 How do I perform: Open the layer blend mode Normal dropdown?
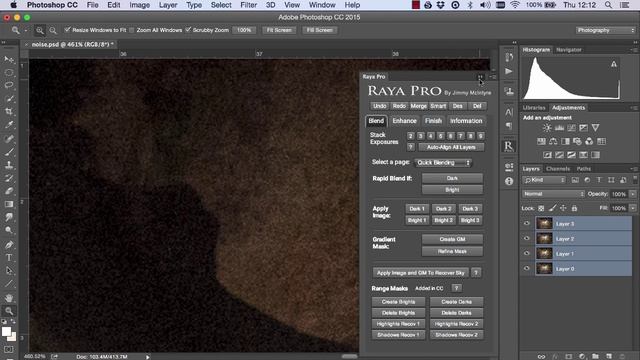point(553,194)
